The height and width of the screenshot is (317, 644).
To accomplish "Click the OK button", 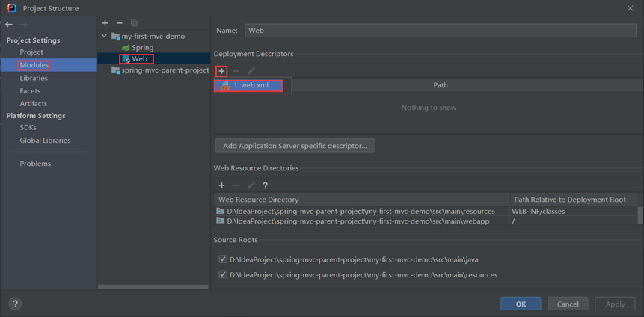I will [x=521, y=304].
